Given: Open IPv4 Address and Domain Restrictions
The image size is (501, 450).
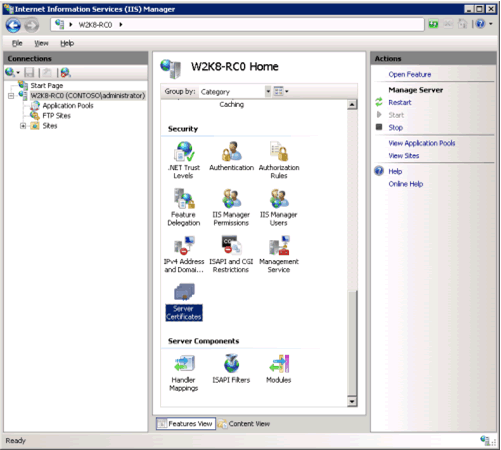Looking at the screenshot, I should tap(184, 254).
